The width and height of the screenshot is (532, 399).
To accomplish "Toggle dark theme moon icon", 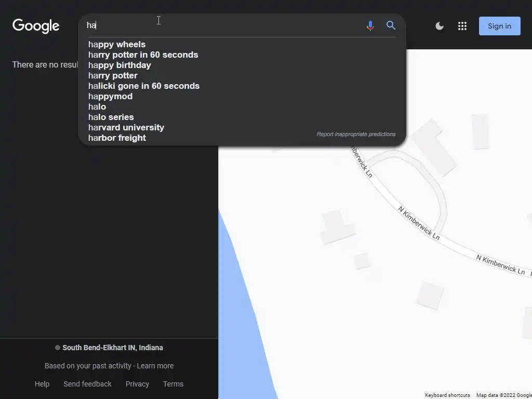I will tap(440, 26).
